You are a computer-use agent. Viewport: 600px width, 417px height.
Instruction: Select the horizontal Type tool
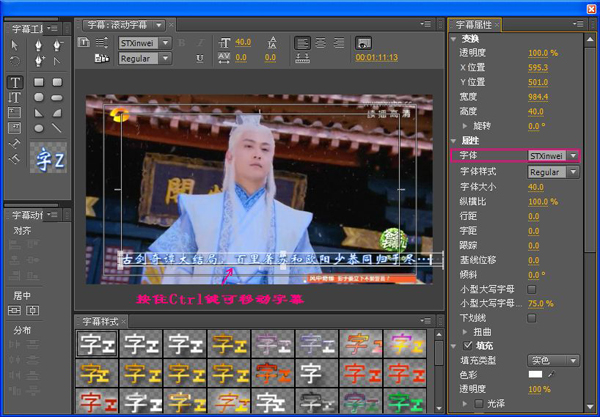click(15, 82)
